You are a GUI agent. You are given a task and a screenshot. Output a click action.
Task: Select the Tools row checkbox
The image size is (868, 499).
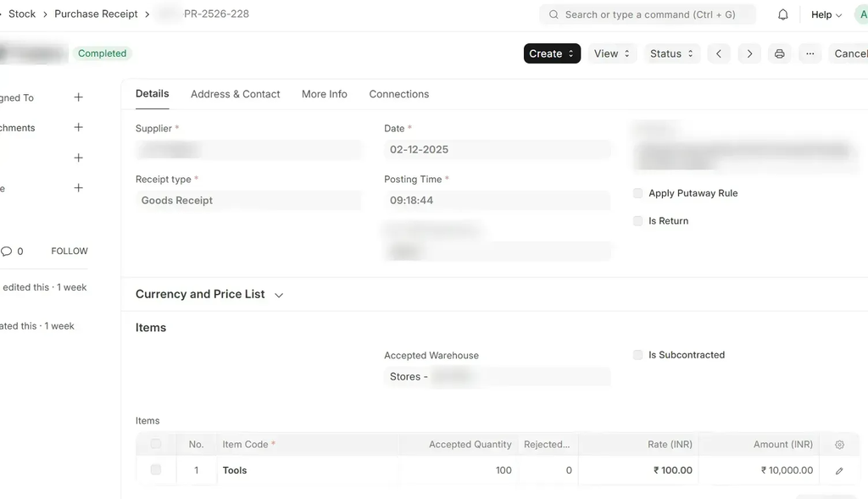(x=156, y=469)
